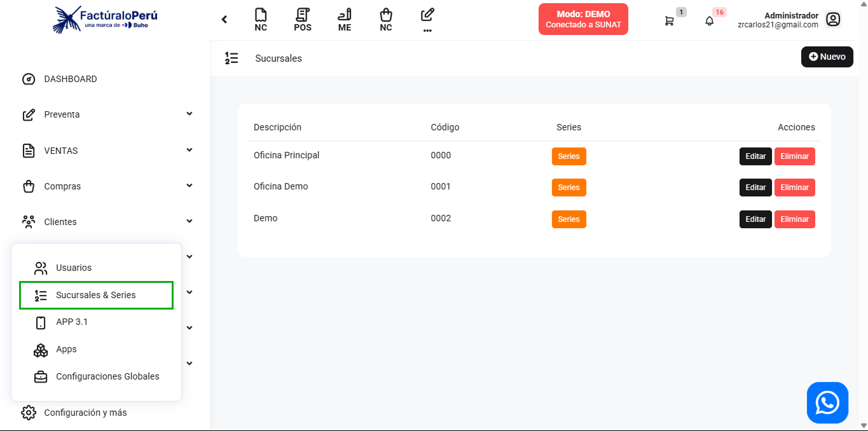Open Configuraciones Globales menu item
868x431 pixels.
(x=107, y=376)
